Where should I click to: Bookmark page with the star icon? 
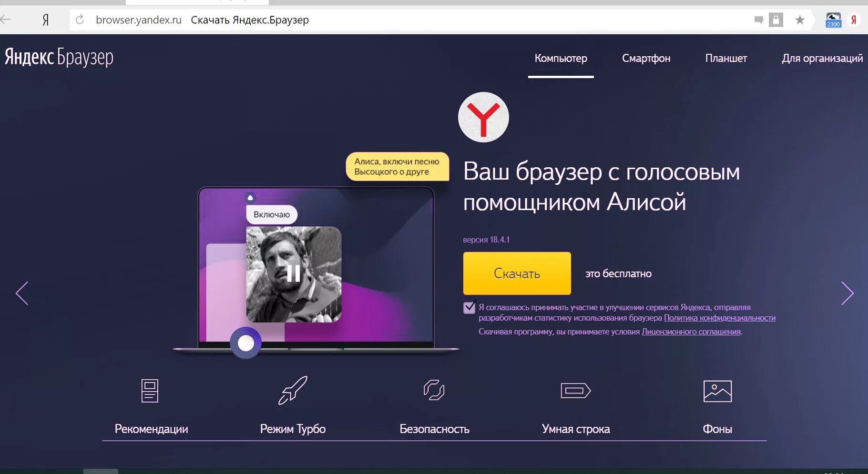click(800, 20)
